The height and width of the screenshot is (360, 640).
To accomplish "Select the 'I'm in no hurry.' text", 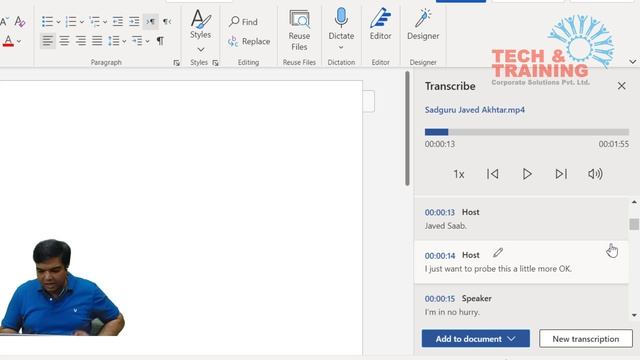I will tap(452, 312).
